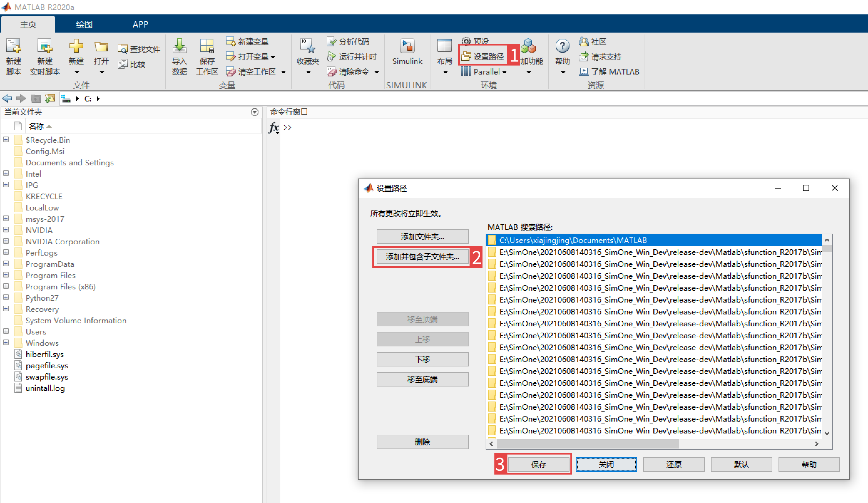
Task: Open the 清除命令 (Clear Commands) dropdown arrow
Action: pos(377,72)
